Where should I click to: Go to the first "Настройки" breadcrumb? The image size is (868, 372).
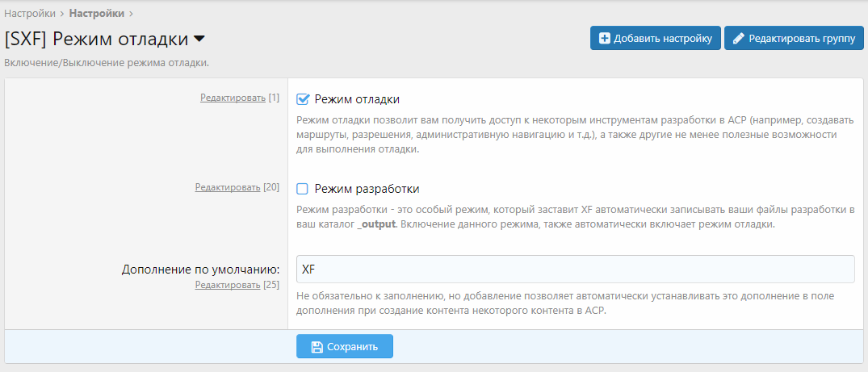[x=30, y=13]
